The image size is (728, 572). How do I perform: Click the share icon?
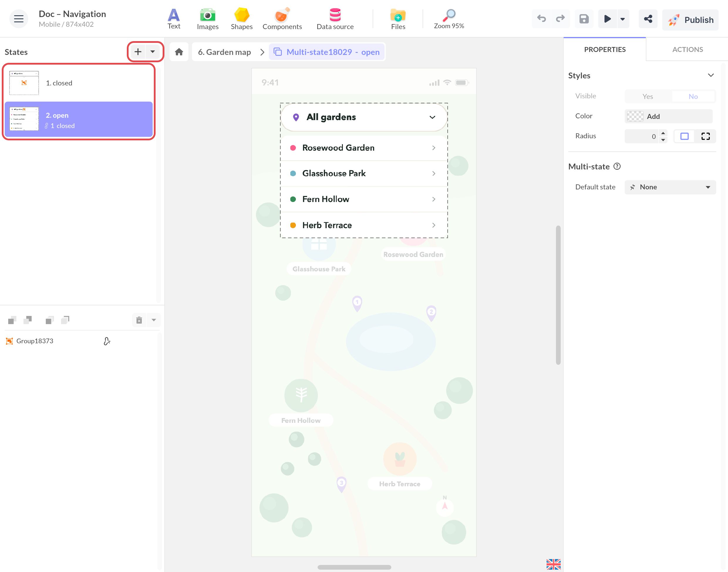(x=648, y=19)
